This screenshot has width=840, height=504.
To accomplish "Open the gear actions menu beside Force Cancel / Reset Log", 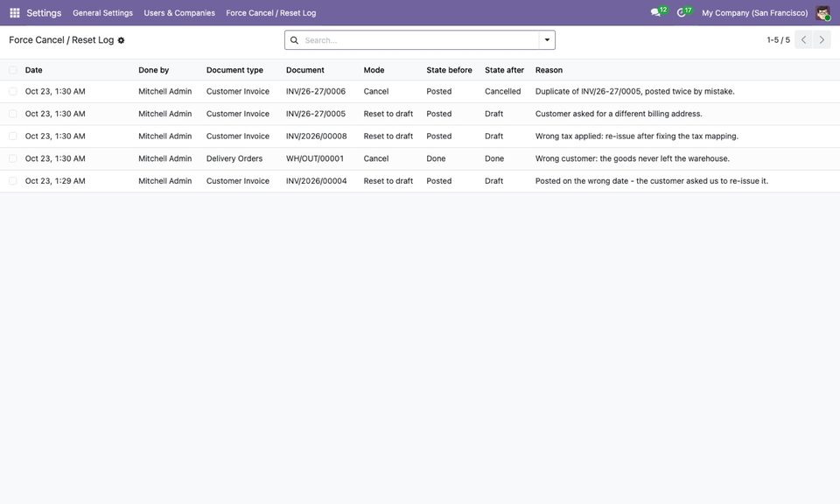I will [121, 40].
